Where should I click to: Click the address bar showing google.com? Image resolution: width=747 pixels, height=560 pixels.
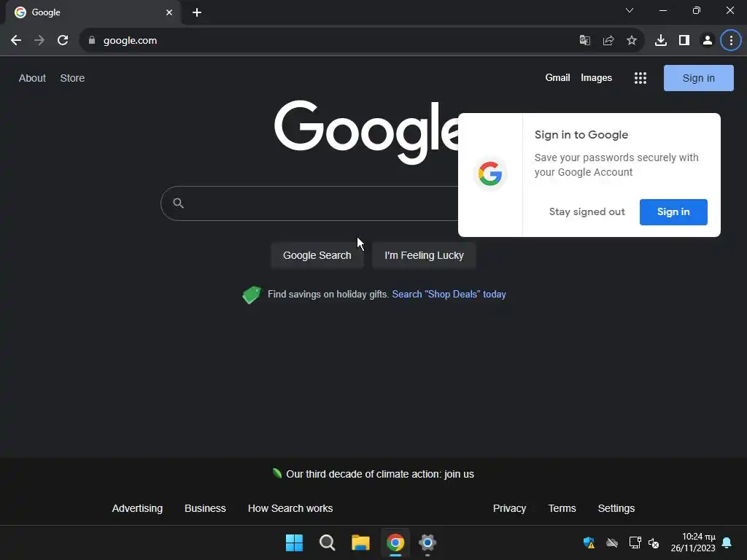point(329,41)
